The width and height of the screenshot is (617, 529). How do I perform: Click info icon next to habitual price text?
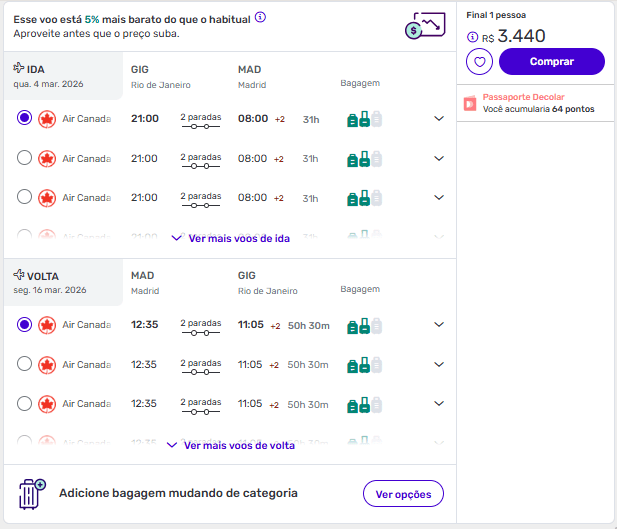[260, 18]
